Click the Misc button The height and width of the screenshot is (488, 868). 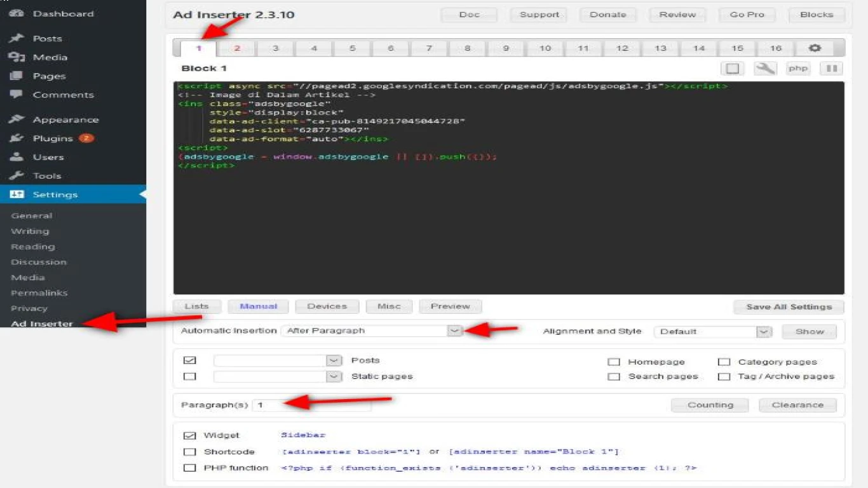tap(389, 306)
